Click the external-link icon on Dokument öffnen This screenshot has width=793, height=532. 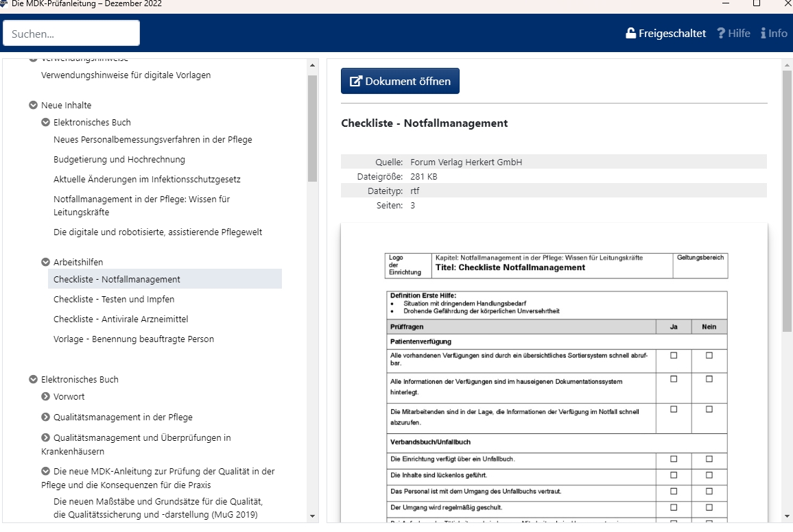coord(356,81)
